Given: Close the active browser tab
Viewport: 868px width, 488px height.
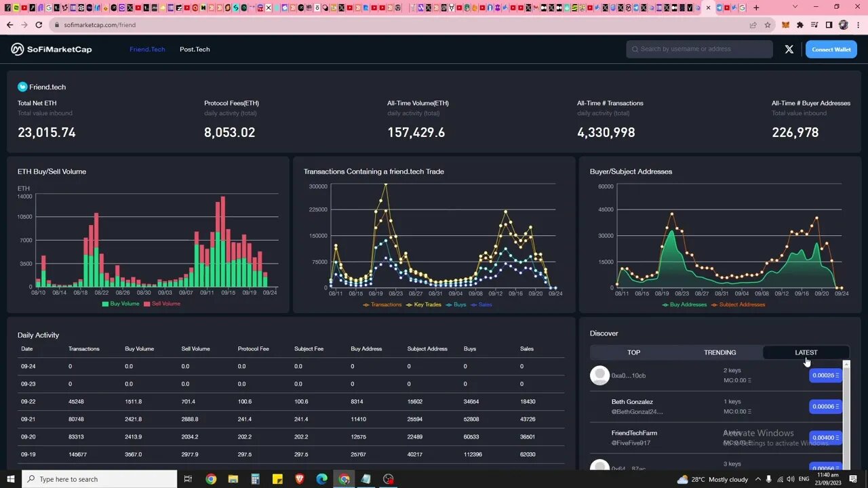Looking at the screenshot, I should pyautogui.click(x=709, y=7).
